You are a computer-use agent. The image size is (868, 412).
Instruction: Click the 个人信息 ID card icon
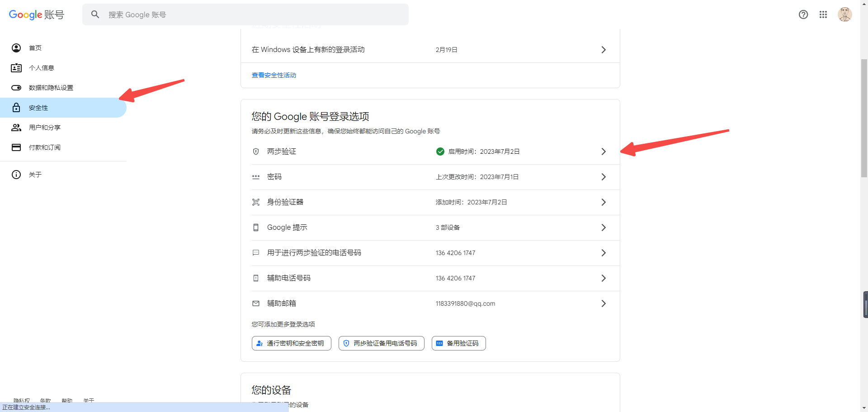point(16,68)
